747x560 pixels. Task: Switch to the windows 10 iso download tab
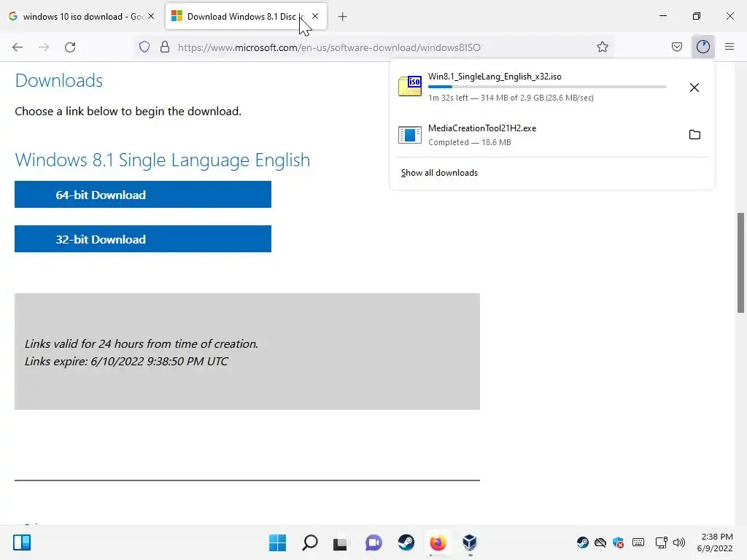click(82, 16)
